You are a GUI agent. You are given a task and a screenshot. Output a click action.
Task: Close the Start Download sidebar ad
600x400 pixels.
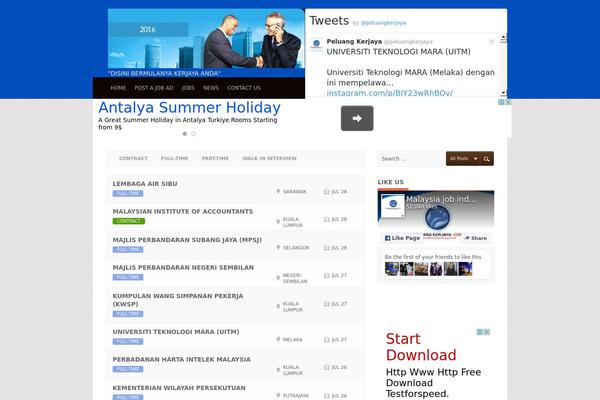487,332
